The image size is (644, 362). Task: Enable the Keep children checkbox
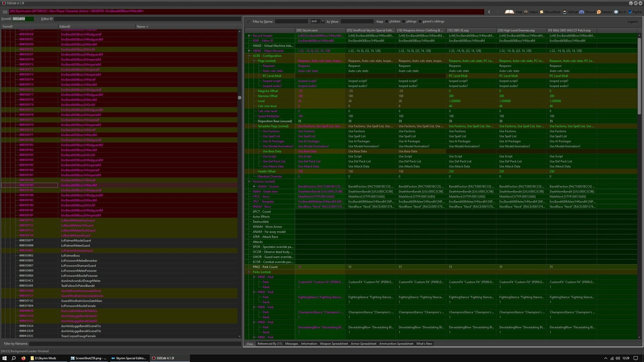387,21
